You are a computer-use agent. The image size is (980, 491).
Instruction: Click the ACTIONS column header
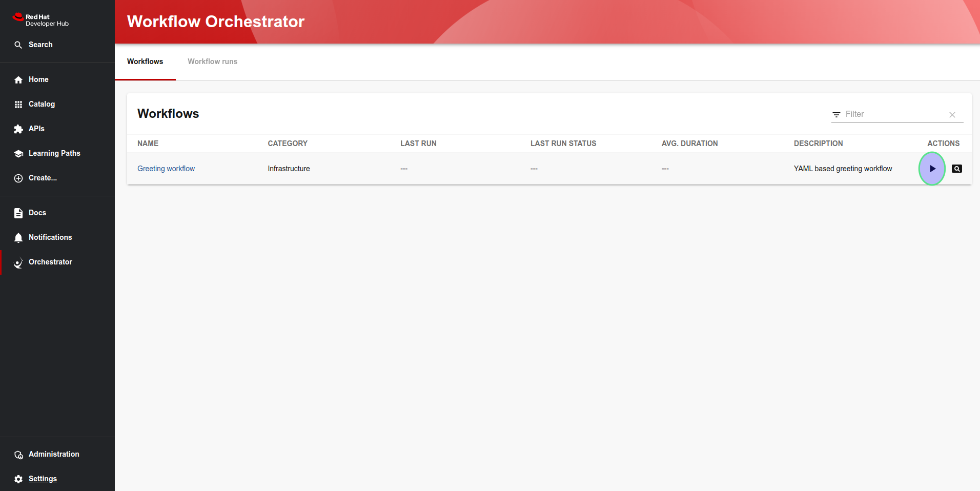(x=943, y=144)
